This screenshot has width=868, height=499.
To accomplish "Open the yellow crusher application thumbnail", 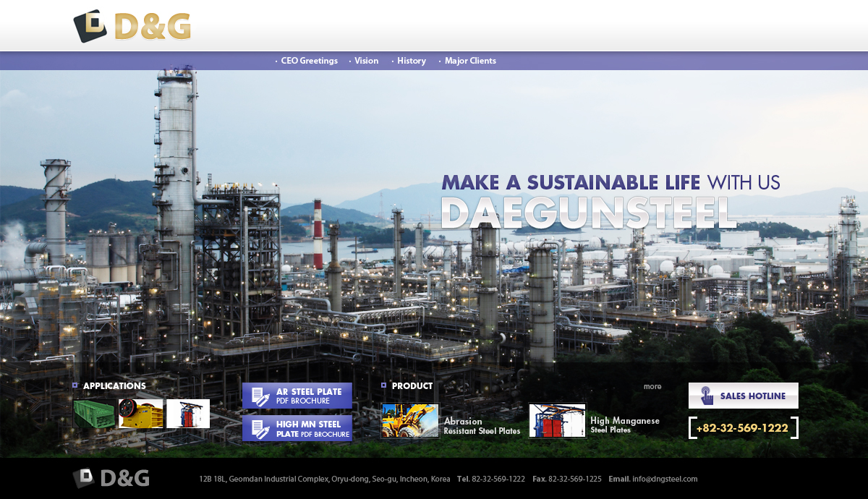I will (x=141, y=414).
